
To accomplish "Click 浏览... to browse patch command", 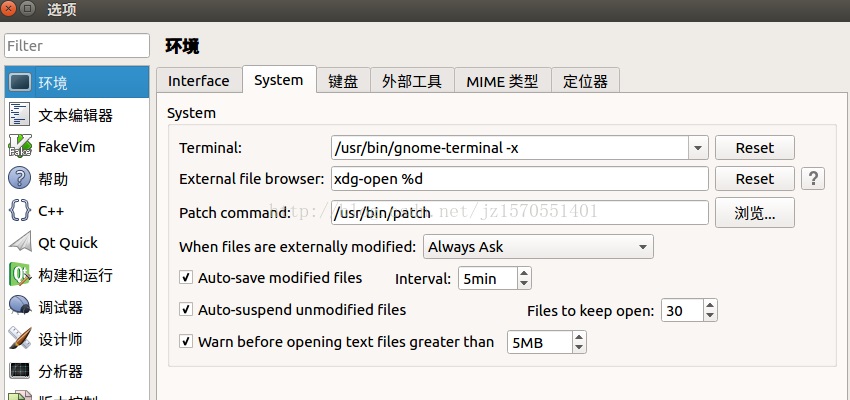I will (x=754, y=212).
